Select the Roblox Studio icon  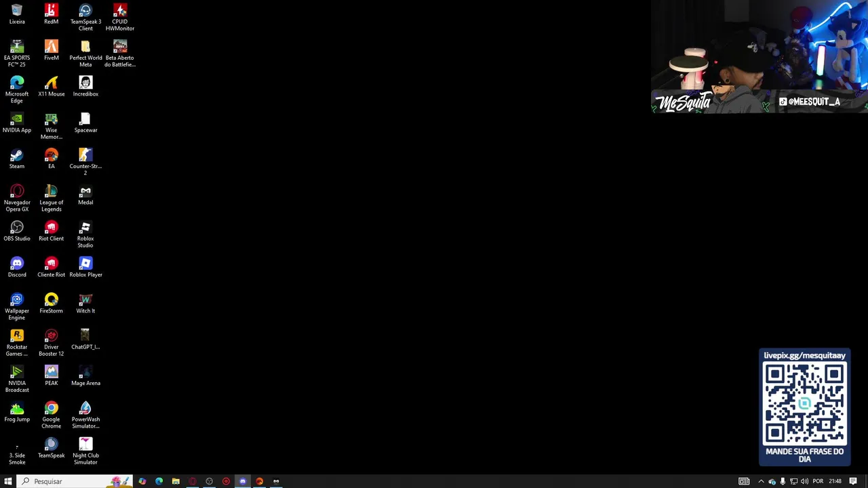tap(85, 234)
